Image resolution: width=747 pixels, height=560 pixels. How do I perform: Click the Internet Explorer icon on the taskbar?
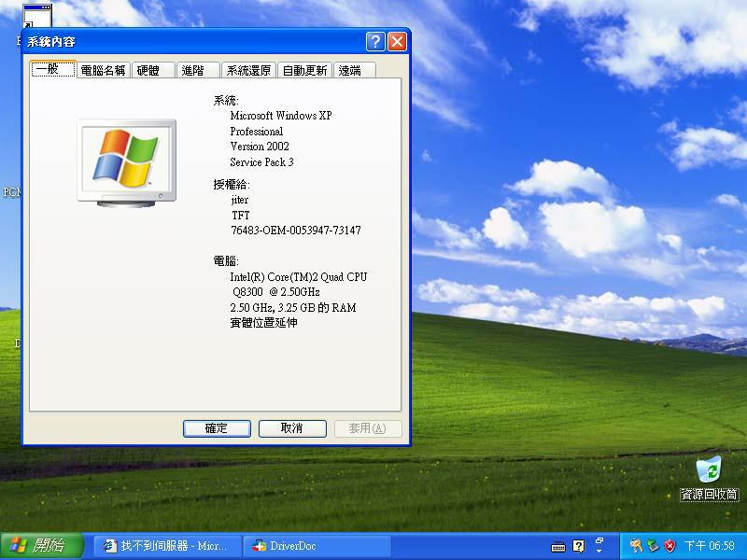point(110,546)
